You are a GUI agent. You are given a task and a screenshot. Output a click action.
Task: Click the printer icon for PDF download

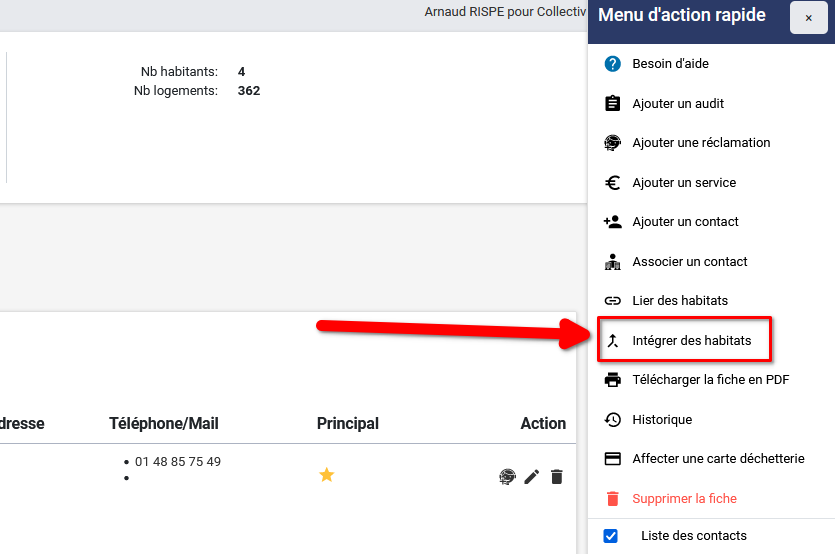pyautogui.click(x=613, y=380)
